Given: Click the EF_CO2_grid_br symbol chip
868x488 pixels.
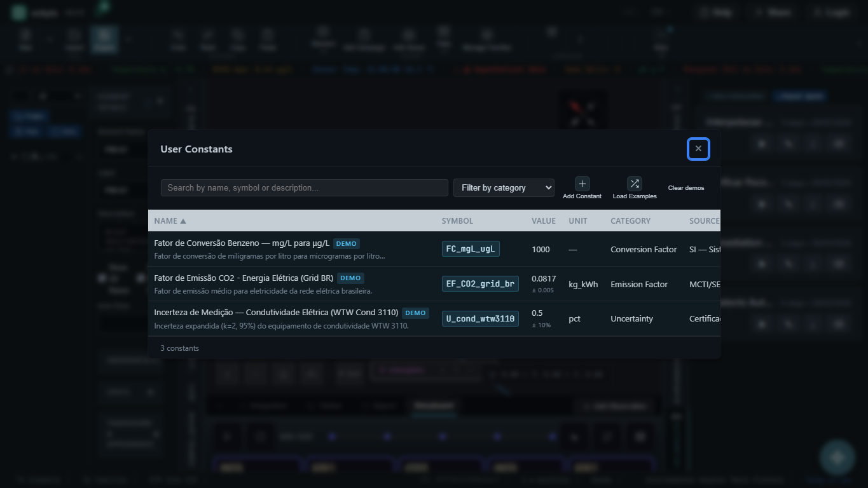Looking at the screenshot, I should (480, 284).
